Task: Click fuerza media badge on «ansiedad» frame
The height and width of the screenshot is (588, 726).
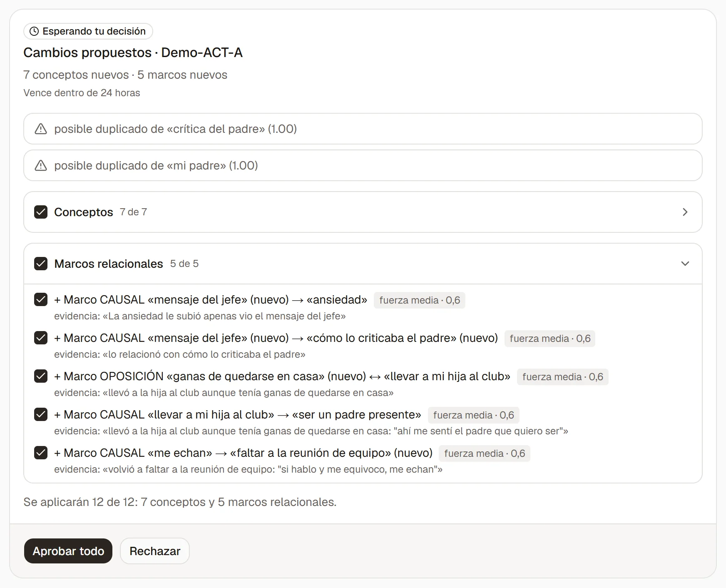Action: click(420, 300)
